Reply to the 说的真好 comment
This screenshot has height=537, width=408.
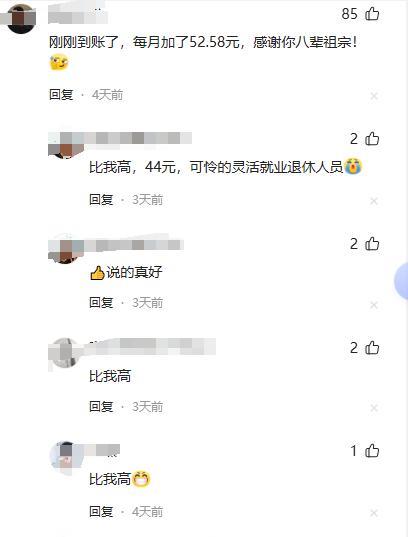101,302
